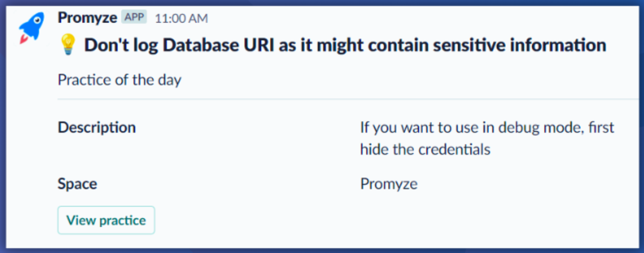Select the 'Practice of the day' subtitle
Viewport: 644px width, 253px height.
(x=120, y=80)
